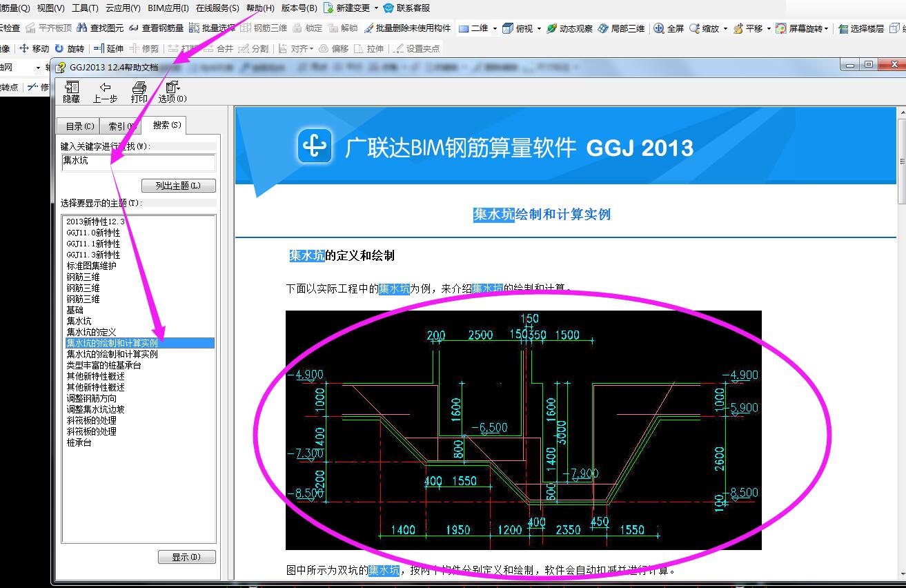
Task: Open 云应用(Y) menu
Action: click(x=123, y=8)
